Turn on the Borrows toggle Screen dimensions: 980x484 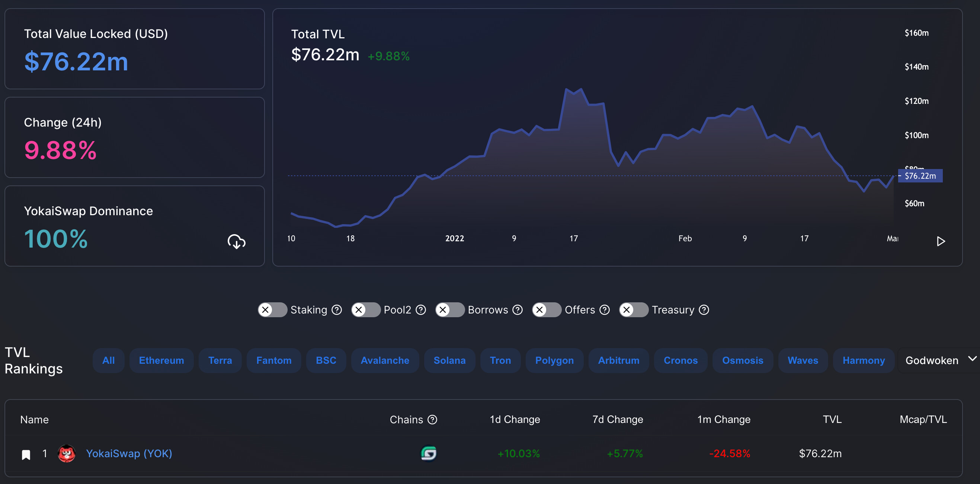450,310
